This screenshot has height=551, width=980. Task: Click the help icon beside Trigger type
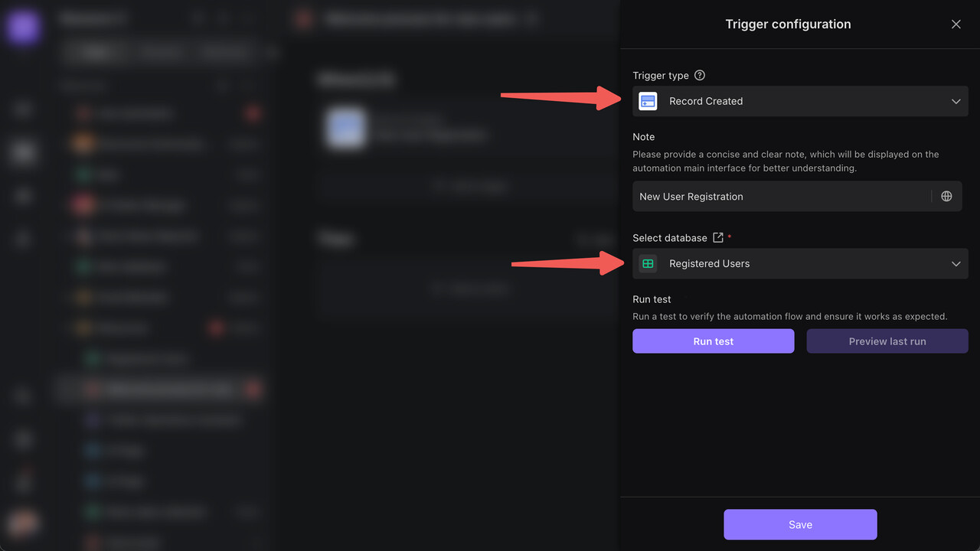click(699, 76)
